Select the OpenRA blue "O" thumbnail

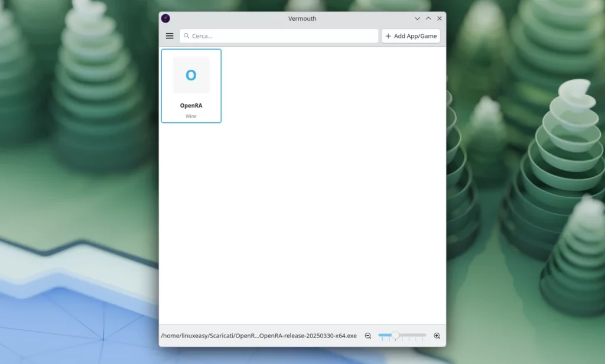tap(191, 75)
